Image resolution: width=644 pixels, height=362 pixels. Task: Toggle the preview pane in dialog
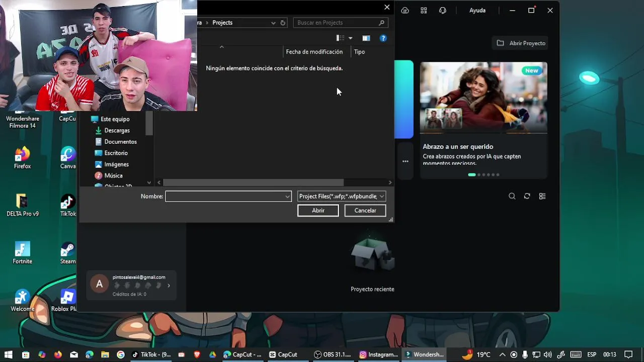[x=366, y=38]
